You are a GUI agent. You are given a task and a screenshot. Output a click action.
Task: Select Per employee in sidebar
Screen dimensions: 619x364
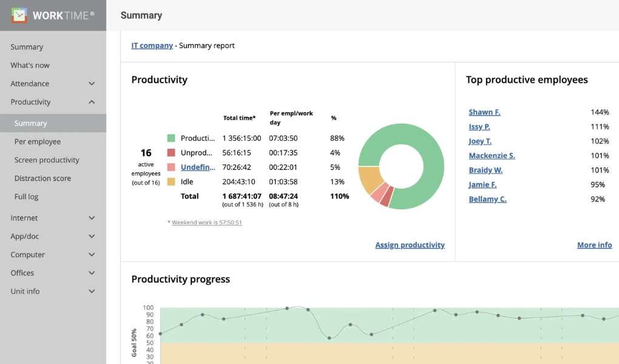pyautogui.click(x=38, y=142)
